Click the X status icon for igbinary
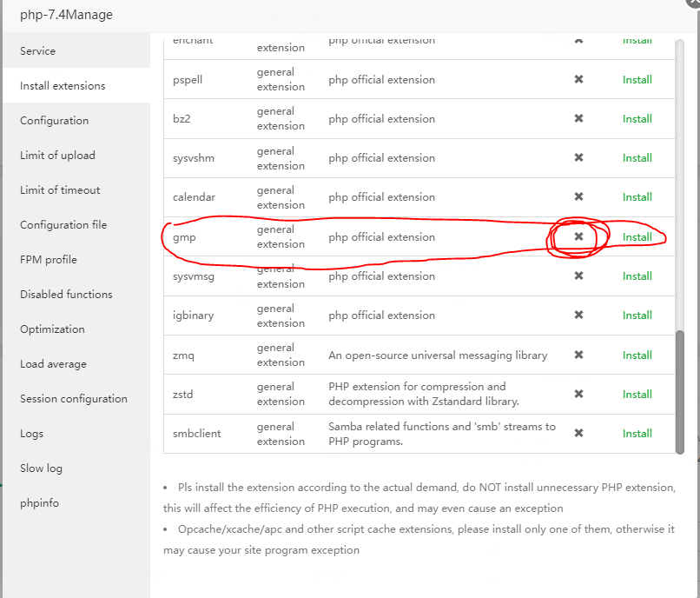The height and width of the screenshot is (598, 700). click(x=578, y=315)
